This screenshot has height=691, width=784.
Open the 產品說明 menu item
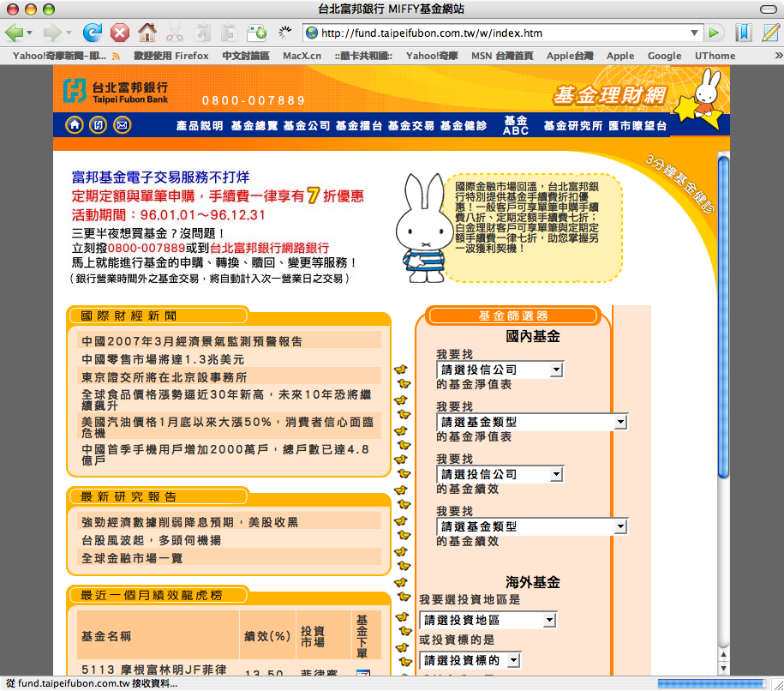point(200,125)
